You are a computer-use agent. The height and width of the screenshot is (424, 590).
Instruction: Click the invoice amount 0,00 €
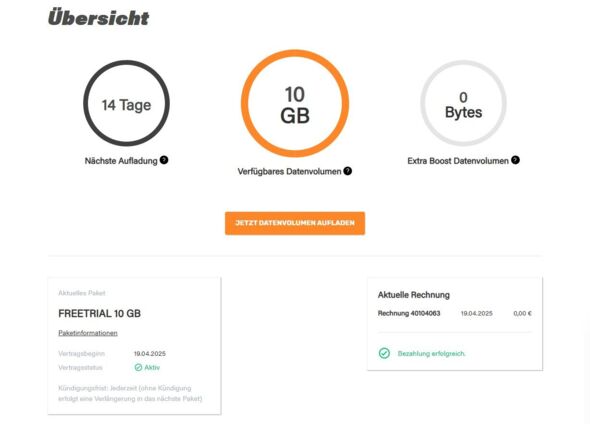pos(522,313)
